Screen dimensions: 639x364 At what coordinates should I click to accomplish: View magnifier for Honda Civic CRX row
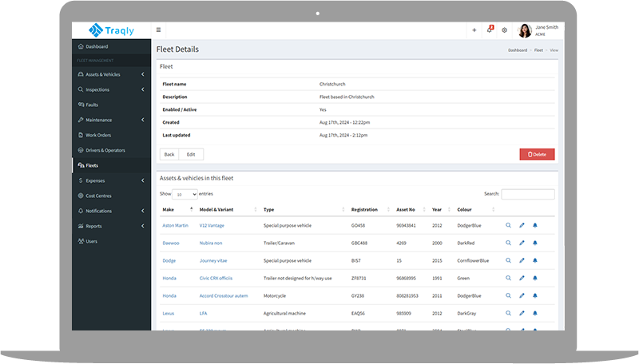pos(508,278)
